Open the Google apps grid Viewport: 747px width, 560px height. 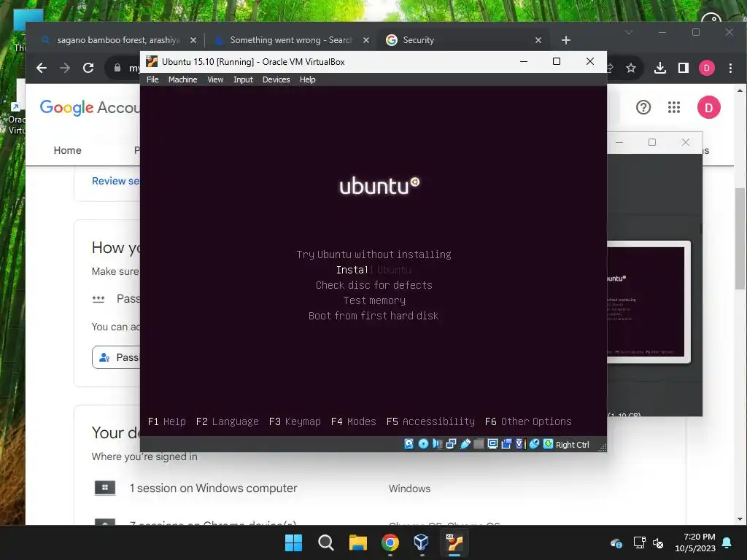[x=673, y=107]
